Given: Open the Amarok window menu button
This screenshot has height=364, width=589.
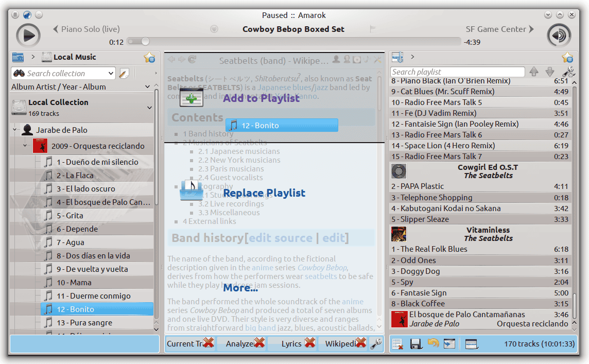Looking at the screenshot, I should tap(15, 14).
